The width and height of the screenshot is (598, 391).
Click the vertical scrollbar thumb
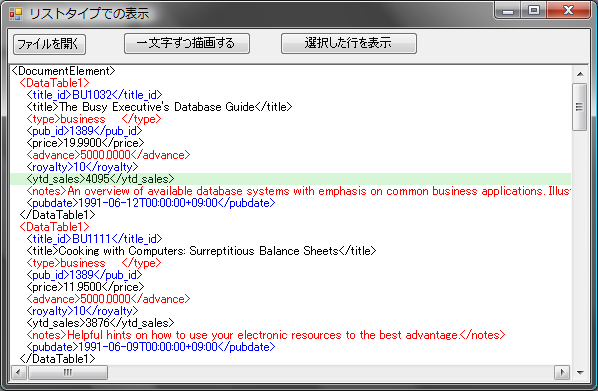(580, 107)
